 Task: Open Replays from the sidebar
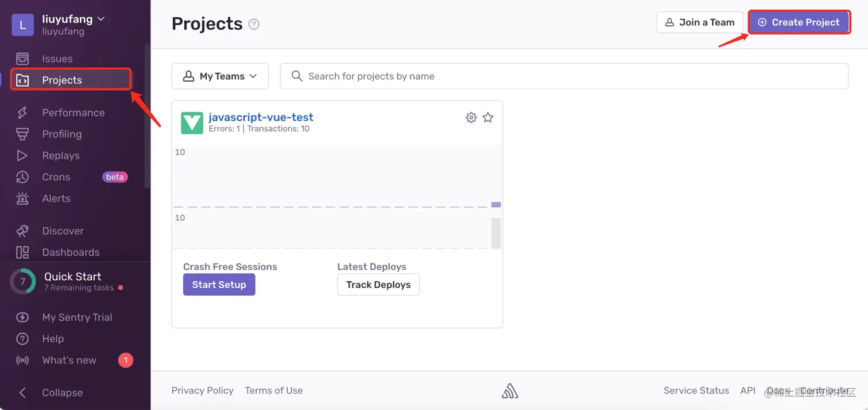click(x=60, y=155)
